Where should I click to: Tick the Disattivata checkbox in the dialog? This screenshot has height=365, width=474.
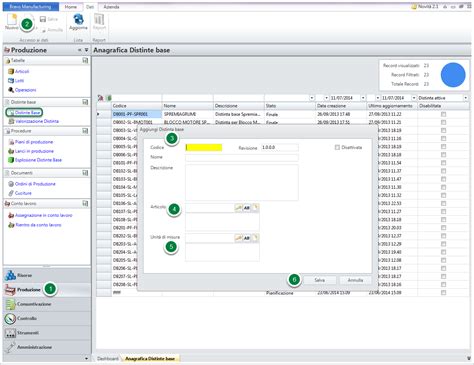[x=337, y=147]
